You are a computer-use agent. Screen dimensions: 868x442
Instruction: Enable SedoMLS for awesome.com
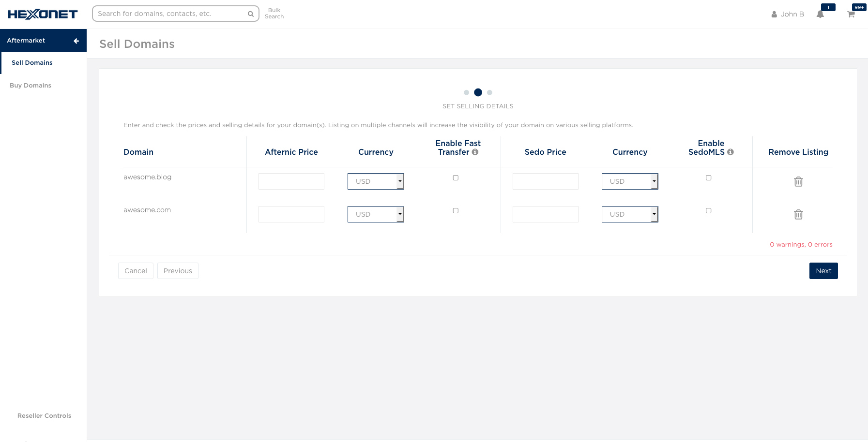tap(708, 210)
